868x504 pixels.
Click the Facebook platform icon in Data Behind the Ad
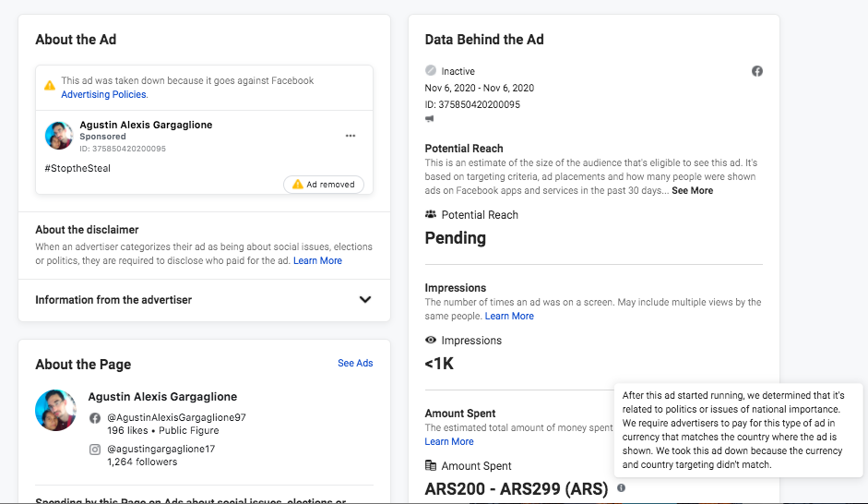tap(757, 71)
